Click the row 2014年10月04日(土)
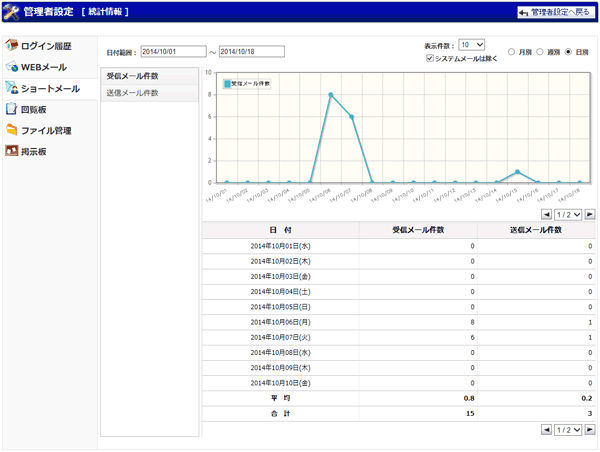 [x=398, y=292]
